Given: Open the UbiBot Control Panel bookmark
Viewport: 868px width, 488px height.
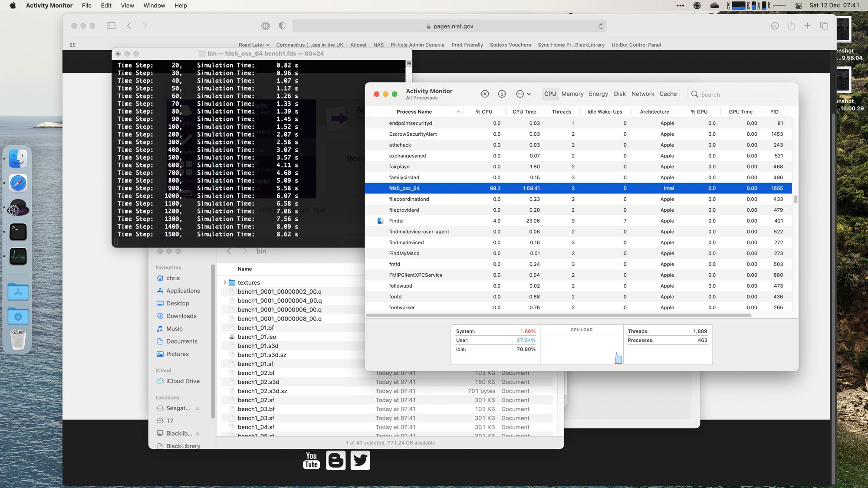Looking at the screenshot, I should 636,45.
